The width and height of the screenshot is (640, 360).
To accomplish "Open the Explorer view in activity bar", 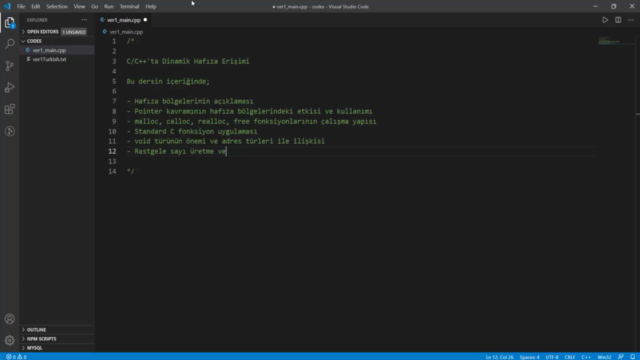I will click(x=10, y=22).
